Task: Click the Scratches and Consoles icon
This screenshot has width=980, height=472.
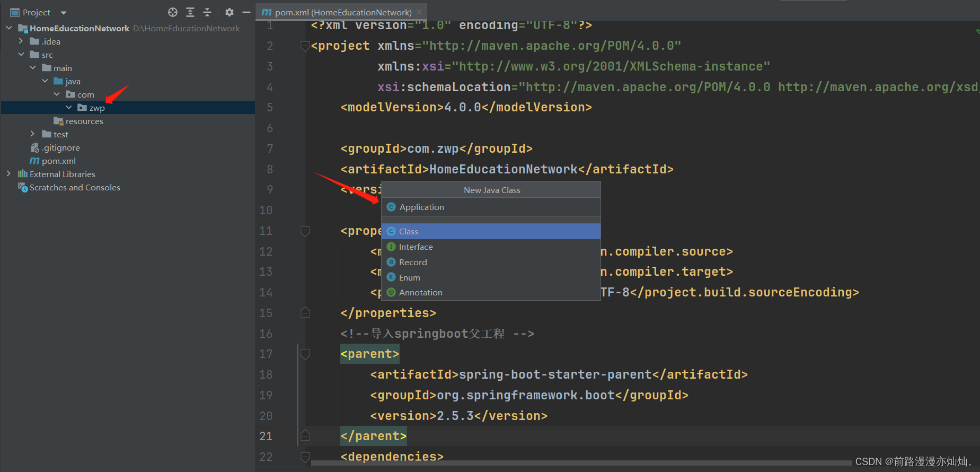Action: (23, 187)
